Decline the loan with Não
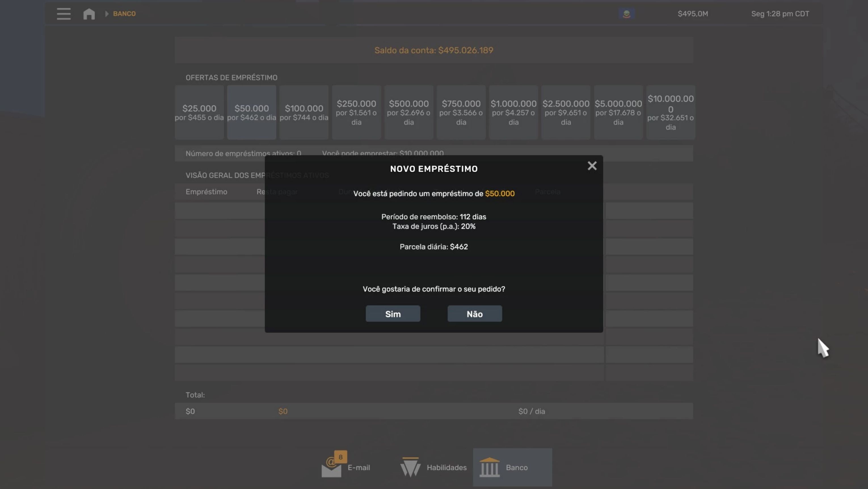The width and height of the screenshot is (868, 489). click(475, 314)
